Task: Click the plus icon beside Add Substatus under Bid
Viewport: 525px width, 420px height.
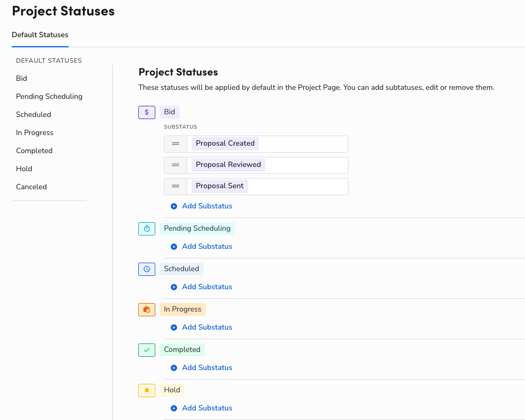Action: (173, 206)
